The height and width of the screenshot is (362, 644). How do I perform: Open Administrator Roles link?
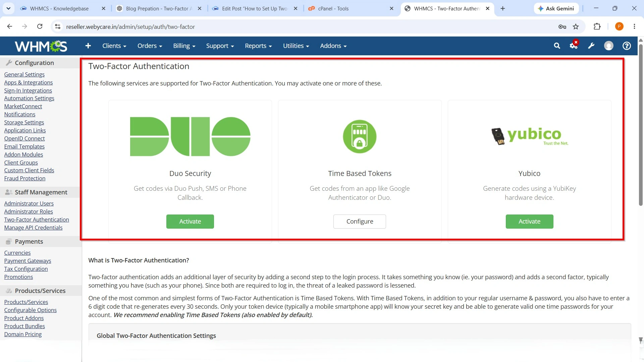(29, 212)
